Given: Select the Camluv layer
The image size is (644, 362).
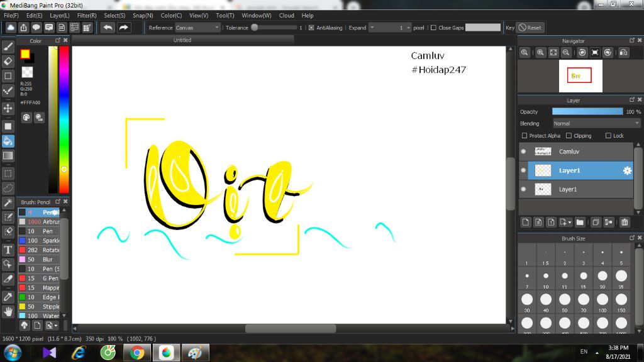Looking at the screenshot, I should 576,151.
